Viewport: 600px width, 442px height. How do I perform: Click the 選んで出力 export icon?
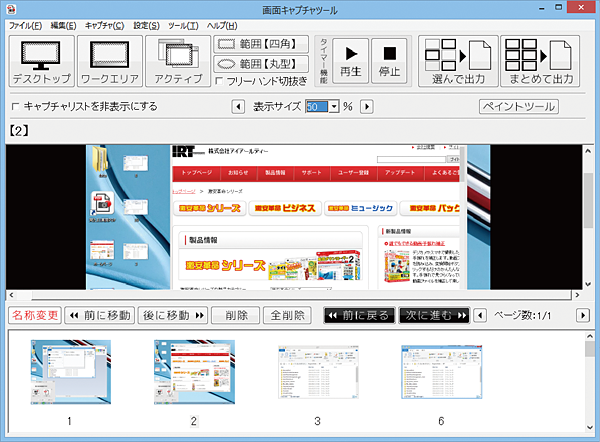[456, 61]
